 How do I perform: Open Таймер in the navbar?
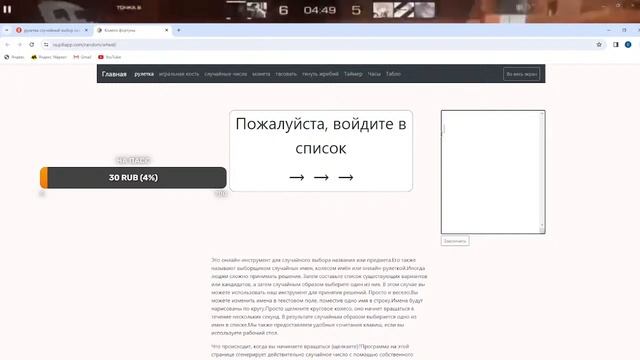coord(353,74)
